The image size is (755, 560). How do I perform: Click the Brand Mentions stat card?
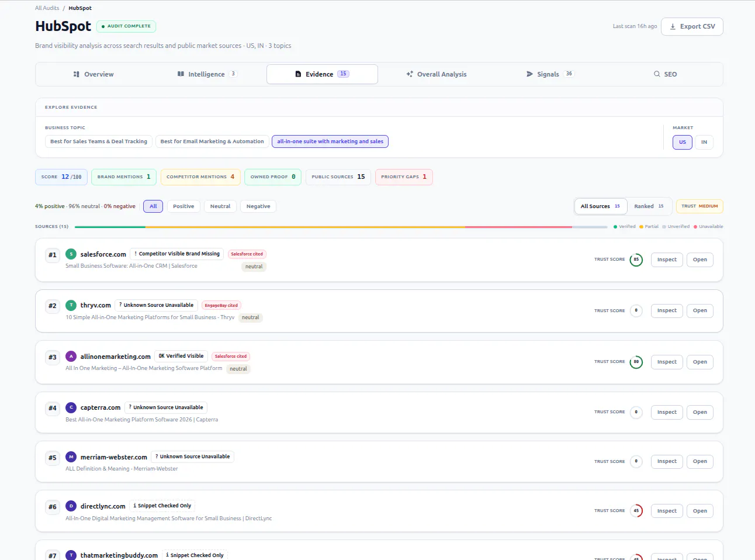[x=124, y=177]
